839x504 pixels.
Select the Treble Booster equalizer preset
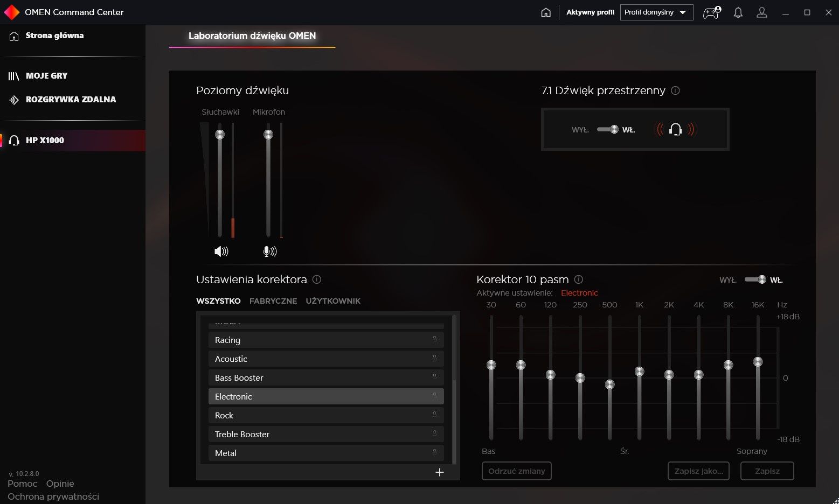326,434
